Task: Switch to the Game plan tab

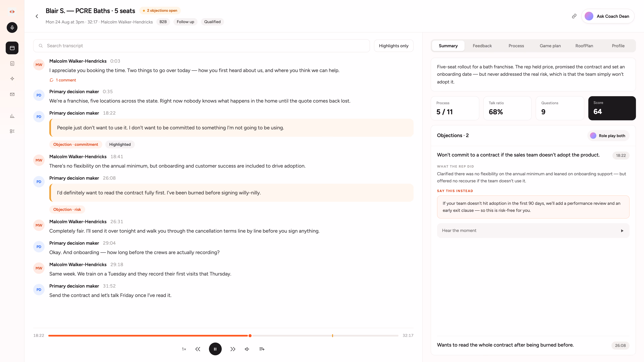Action: pyautogui.click(x=550, y=46)
